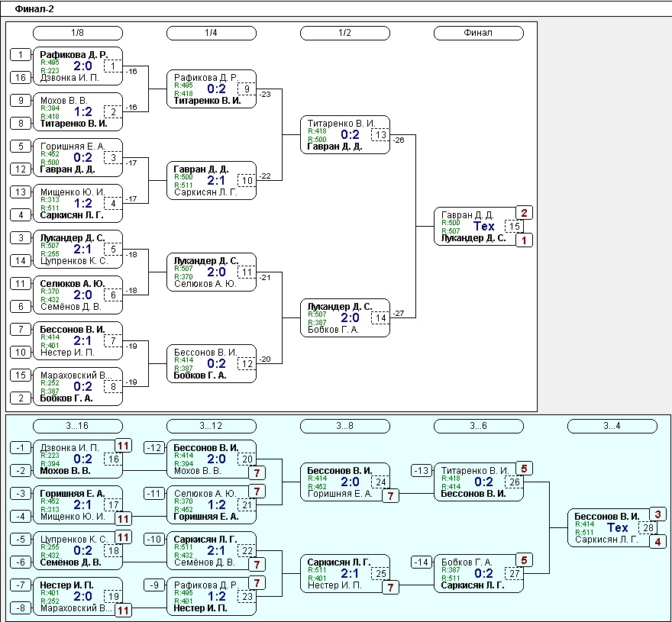
Task: Click third place badge for Бессонов
Action: (x=657, y=514)
